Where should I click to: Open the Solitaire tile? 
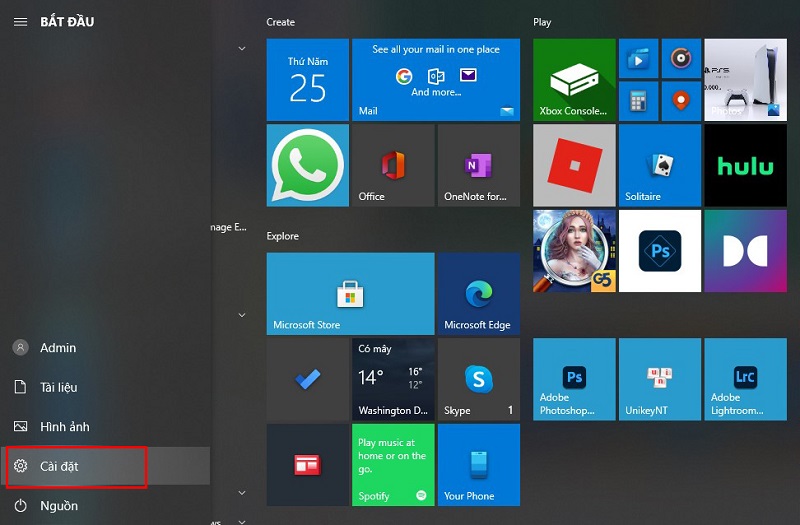660,166
